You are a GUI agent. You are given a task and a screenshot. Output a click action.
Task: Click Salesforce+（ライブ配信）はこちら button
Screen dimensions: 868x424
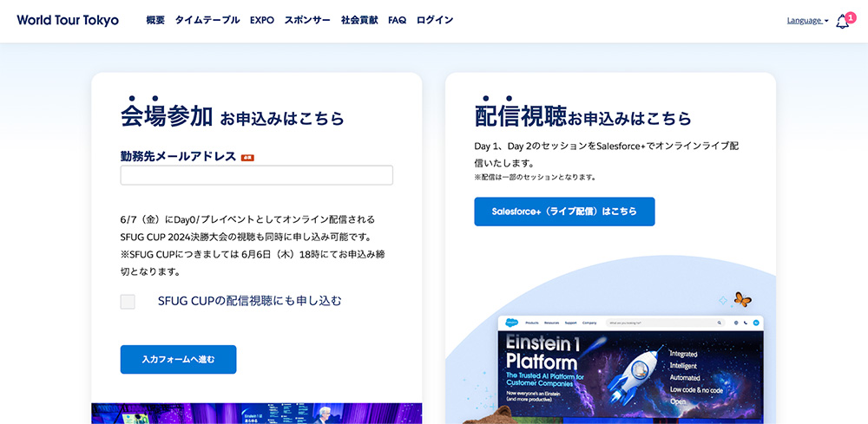coord(564,212)
